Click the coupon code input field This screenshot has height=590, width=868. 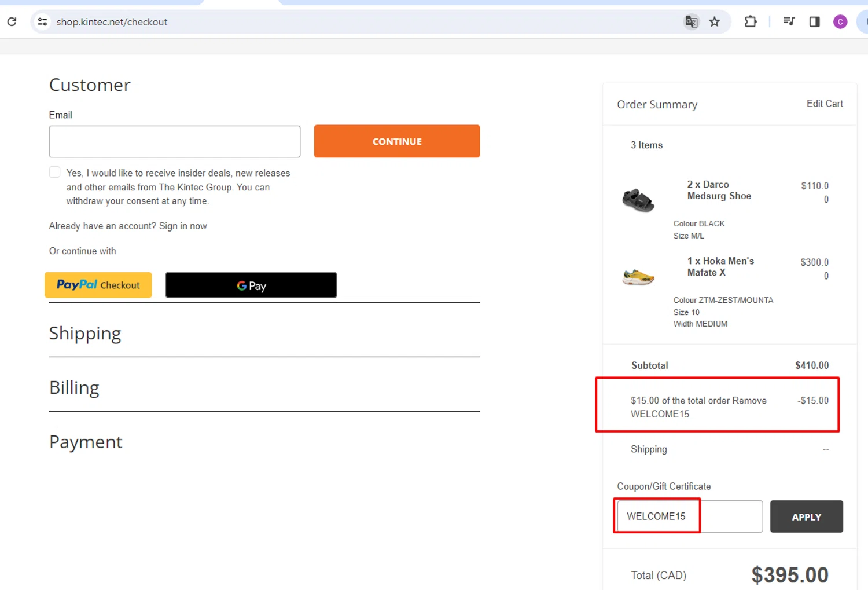coord(690,516)
